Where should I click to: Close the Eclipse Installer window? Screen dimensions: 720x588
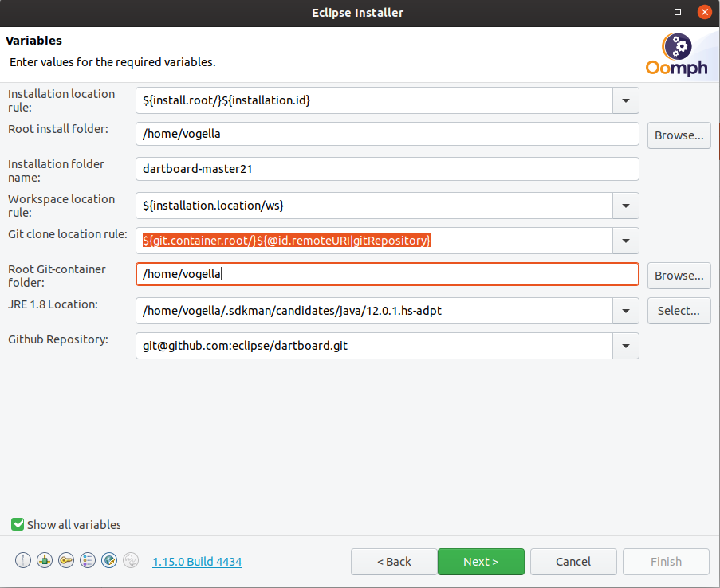tap(704, 12)
